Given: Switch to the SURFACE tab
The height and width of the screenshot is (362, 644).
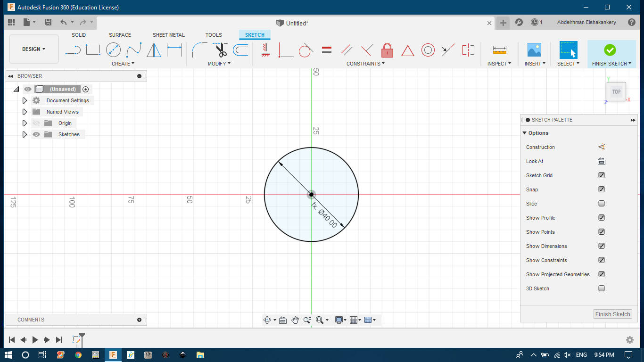Looking at the screenshot, I should click(120, 35).
